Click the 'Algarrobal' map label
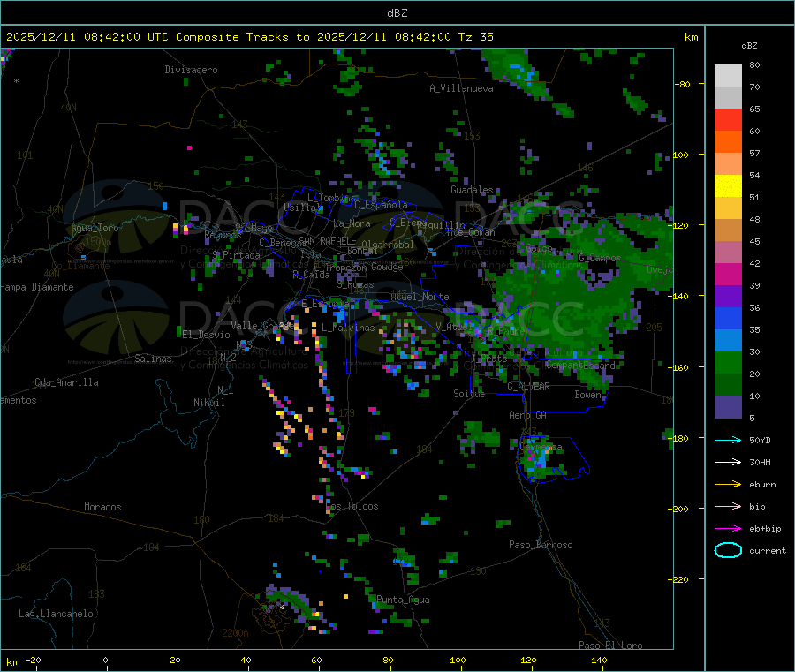Viewport: 795px width, 672px height. (388, 245)
